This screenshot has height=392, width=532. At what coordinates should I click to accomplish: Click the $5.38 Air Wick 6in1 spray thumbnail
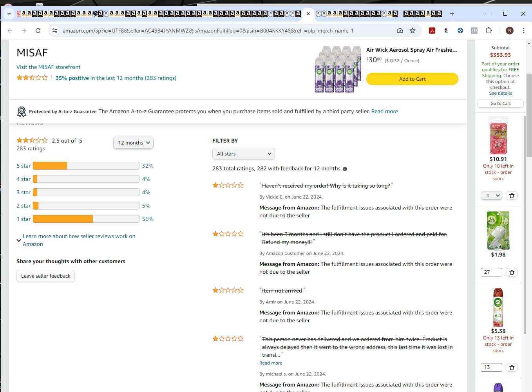498,307
